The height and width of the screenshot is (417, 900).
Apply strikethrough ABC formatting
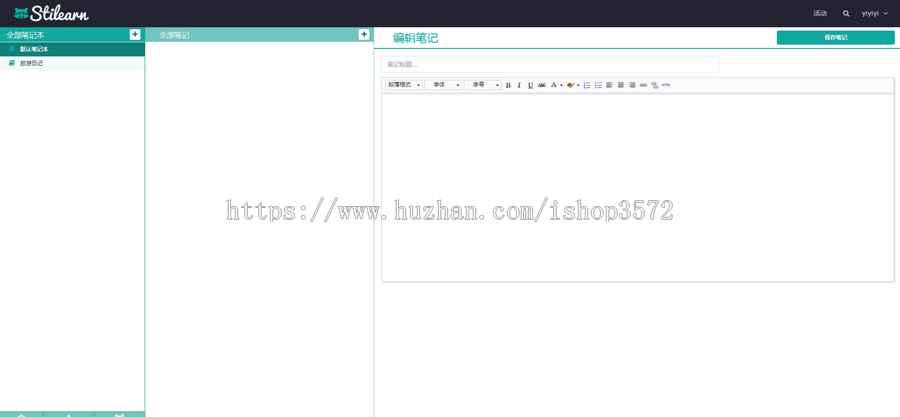542,85
